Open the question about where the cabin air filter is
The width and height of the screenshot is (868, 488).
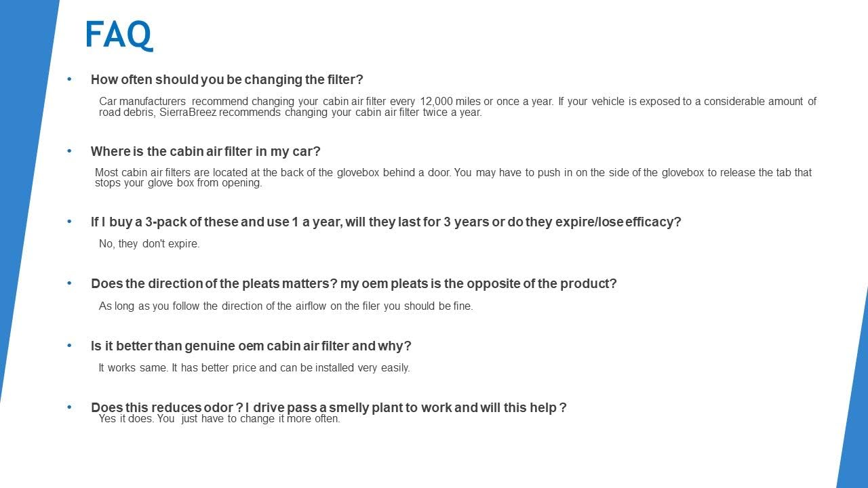205,151
